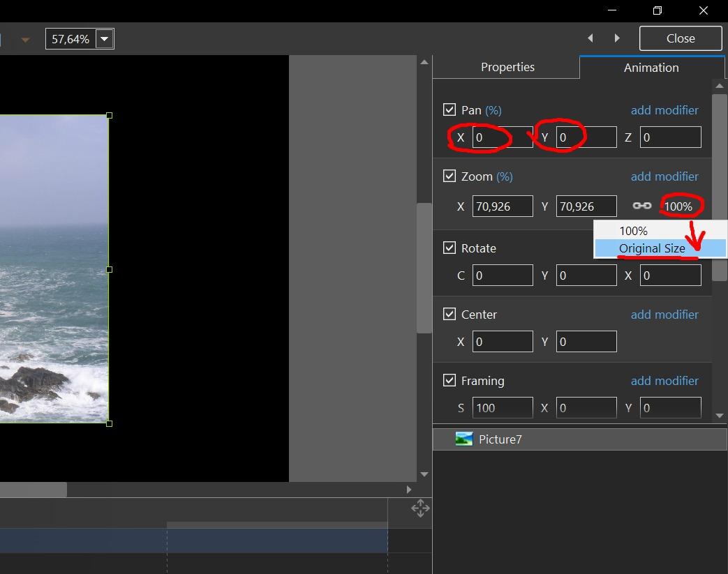Click the canvas vertical scrollbar thumb

tap(424, 269)
